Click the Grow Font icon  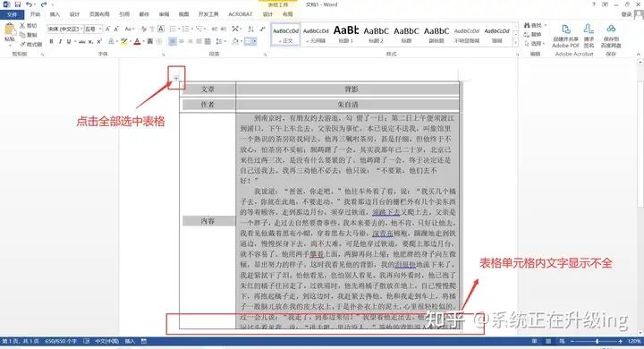pos(107,29)
